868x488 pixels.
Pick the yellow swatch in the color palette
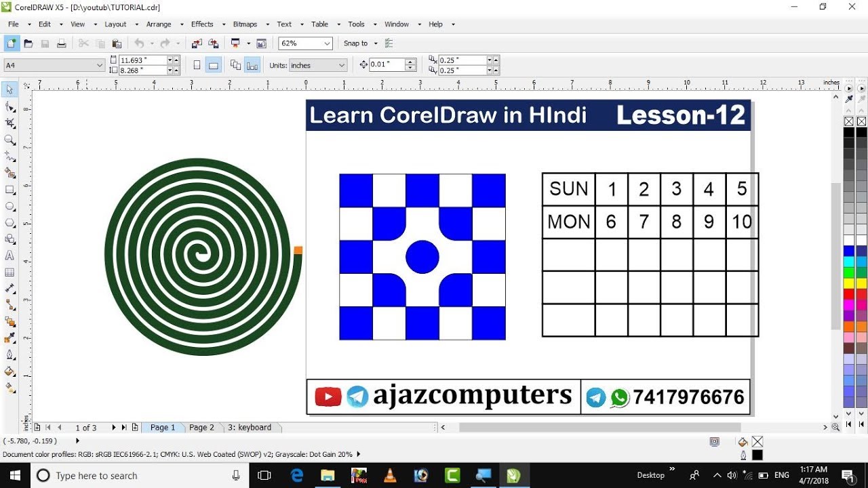pyautogui.click(x=849, y=283)
